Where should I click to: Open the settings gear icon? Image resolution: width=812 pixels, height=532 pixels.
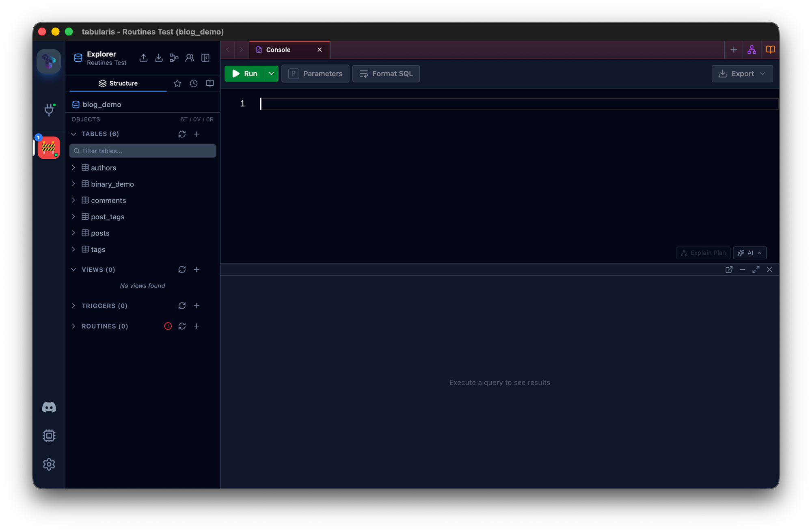(x=49, y=464)
